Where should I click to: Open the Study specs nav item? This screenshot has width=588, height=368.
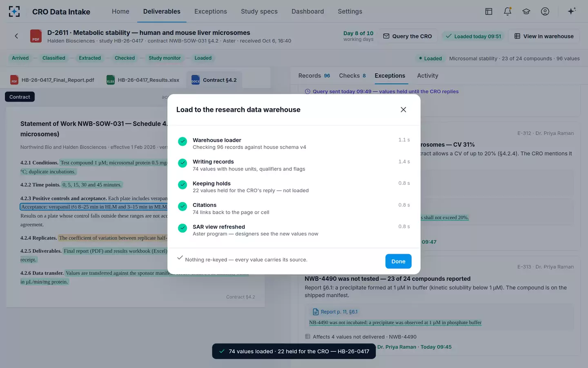point(259,11)
